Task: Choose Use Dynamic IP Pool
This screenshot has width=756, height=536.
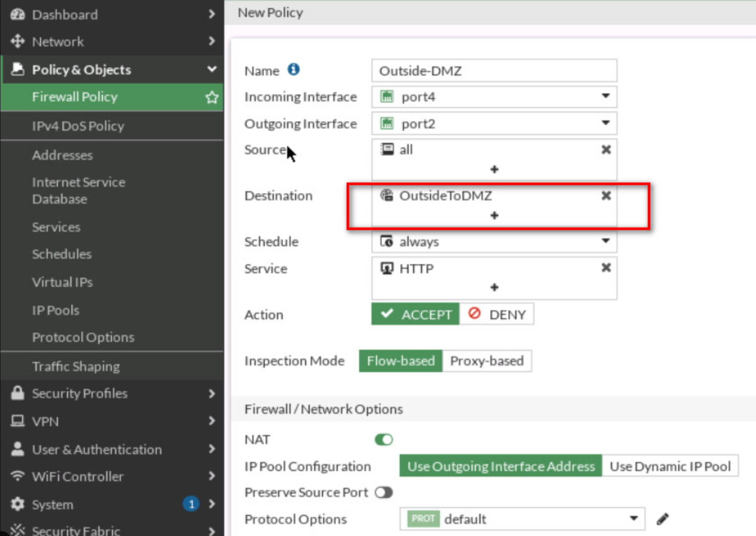Action: [x=670, y=466]
